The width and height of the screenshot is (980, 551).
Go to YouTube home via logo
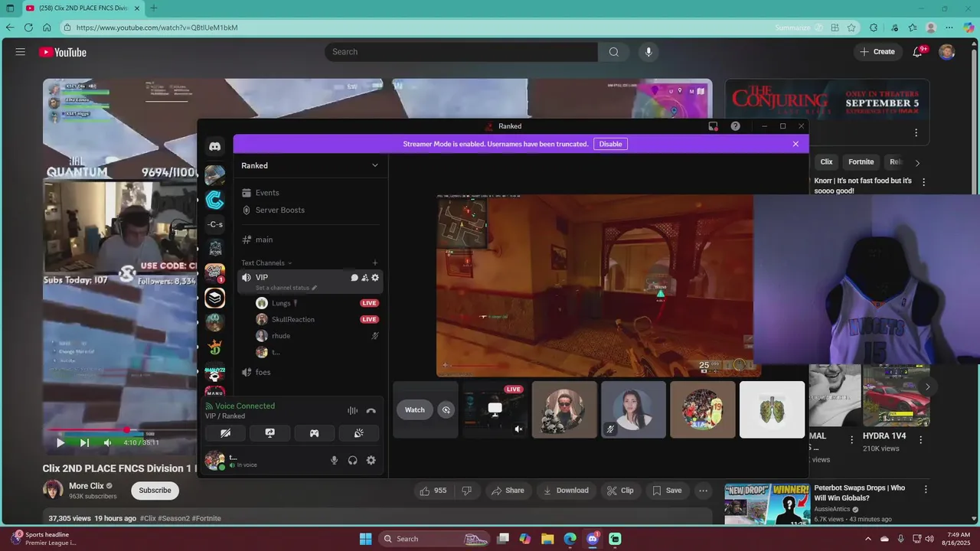coord(63,52)
